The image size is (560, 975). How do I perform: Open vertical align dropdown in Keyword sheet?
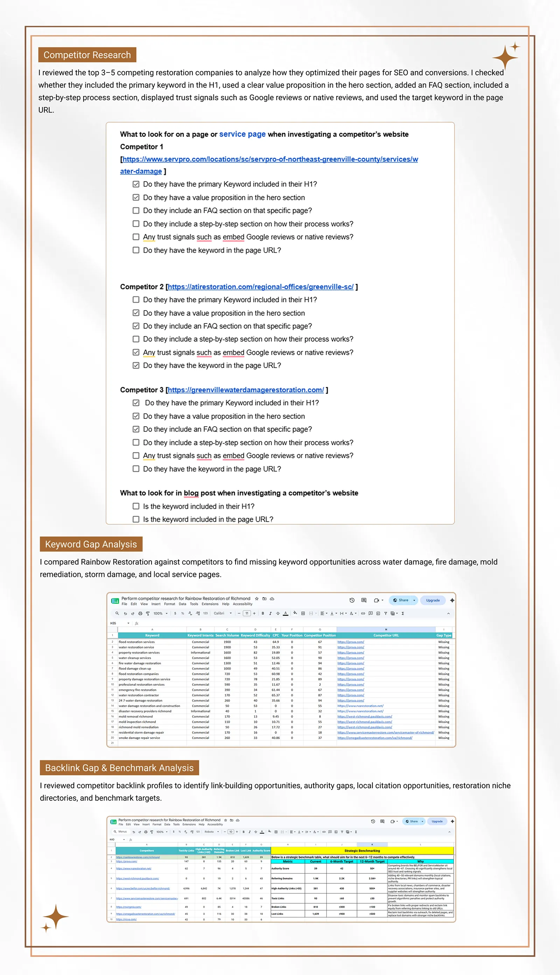click(333, 613)
